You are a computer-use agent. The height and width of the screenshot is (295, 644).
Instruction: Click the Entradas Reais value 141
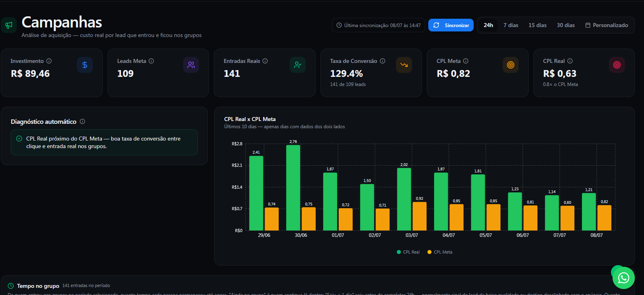coord(232,74)
